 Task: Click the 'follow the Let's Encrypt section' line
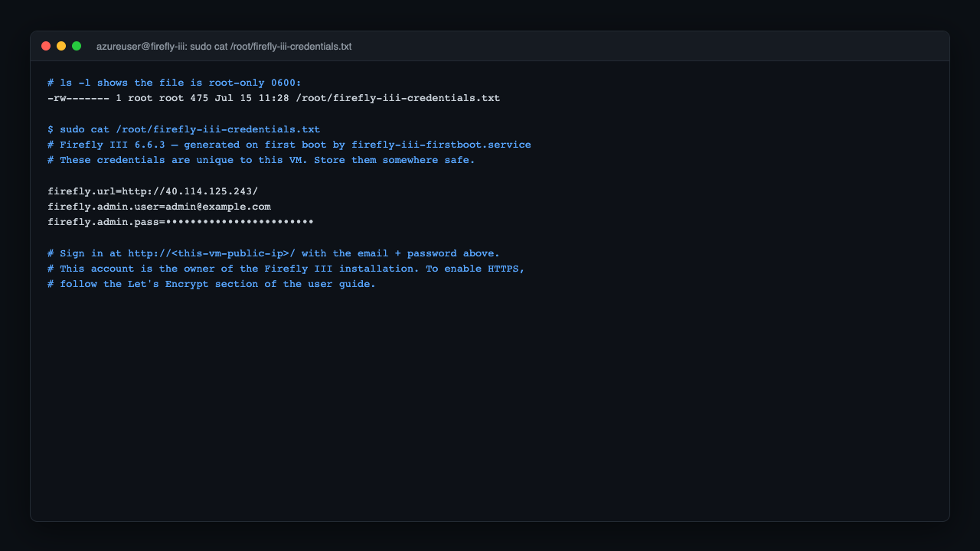pos(211,284)
